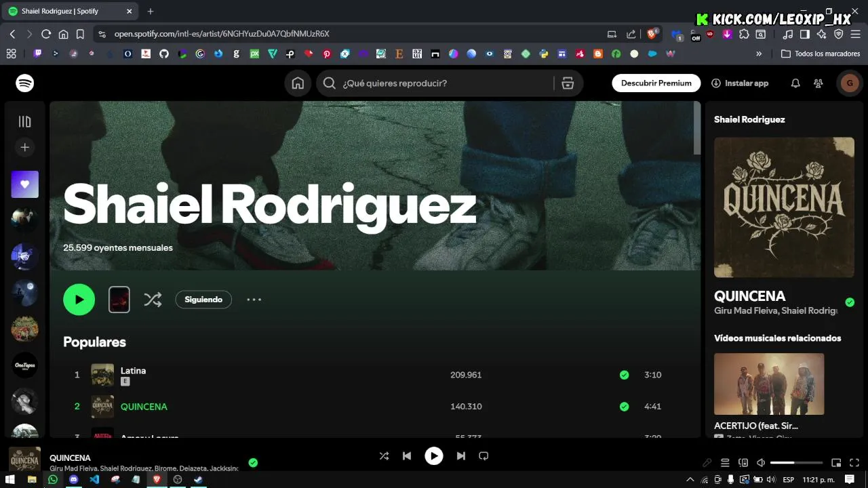Open QUINCENA album cover in right panel

point(784,207)
